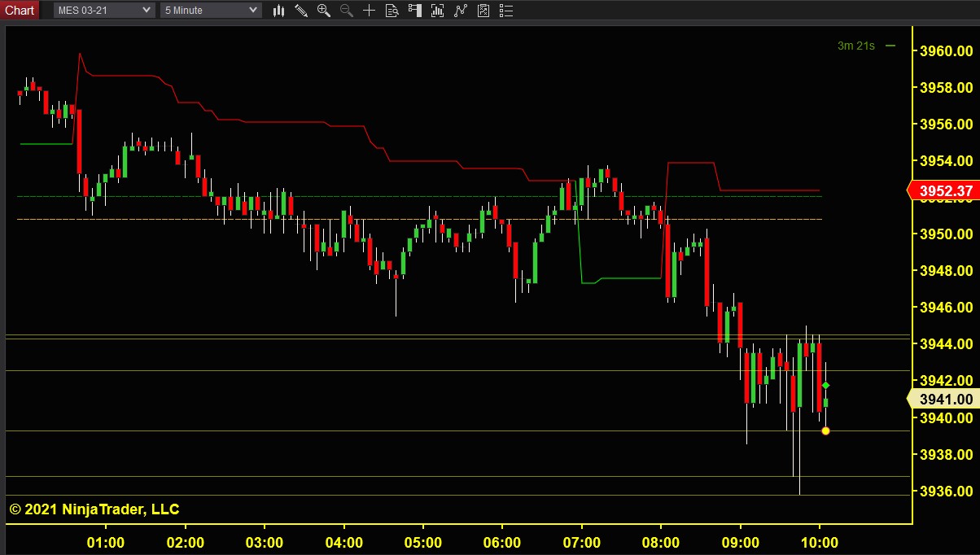Viewport: 980px width, 555px height.
Task: Click the 3936.00 price axis label
Action: (x=946, y=492)
